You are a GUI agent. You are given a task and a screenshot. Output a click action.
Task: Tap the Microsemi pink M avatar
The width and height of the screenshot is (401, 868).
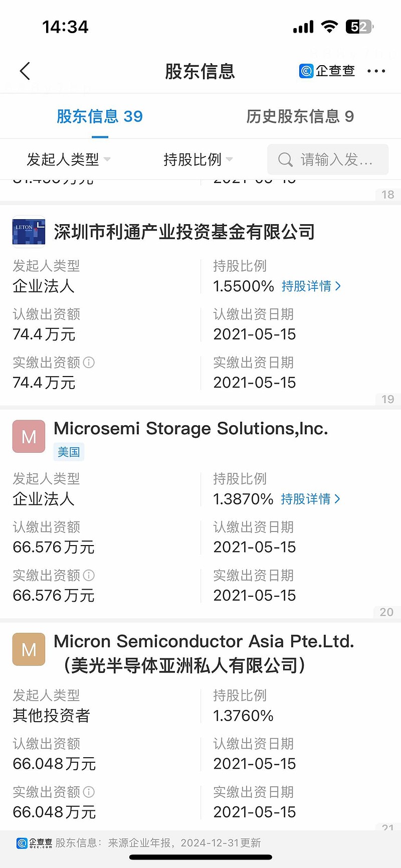tap(29, 436)
